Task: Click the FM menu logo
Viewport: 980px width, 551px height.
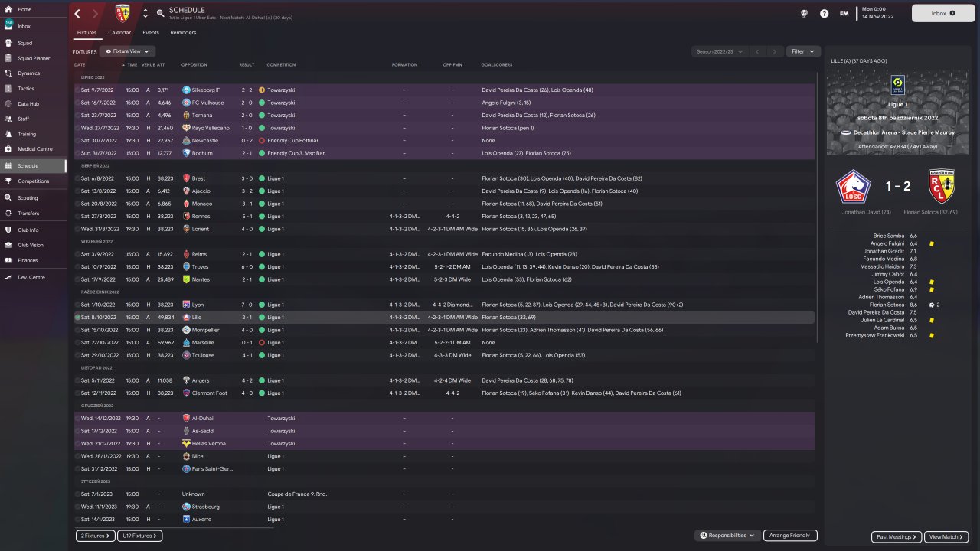Action: pos(844,14)
